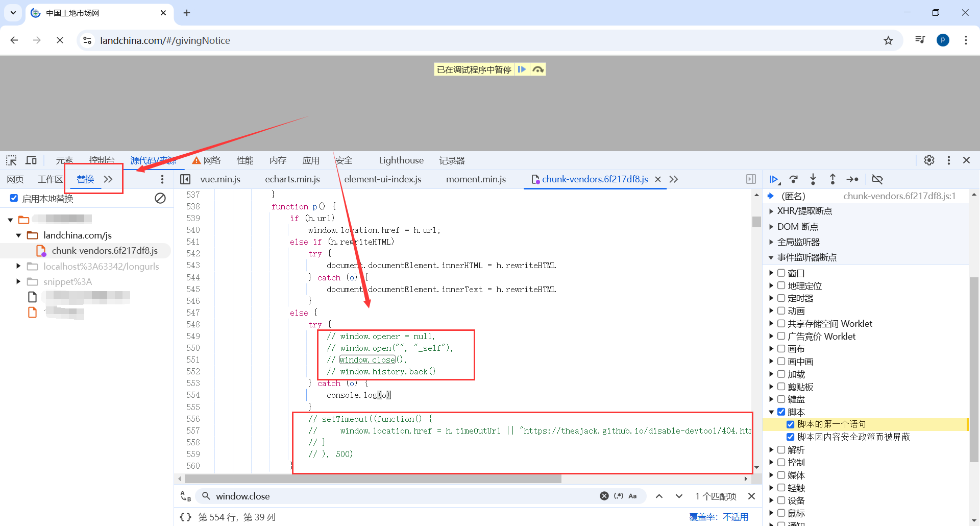Select chunk-vendors.6f217df8.js in the file tree
Screen dimensions: 980x526
[104, 250]
